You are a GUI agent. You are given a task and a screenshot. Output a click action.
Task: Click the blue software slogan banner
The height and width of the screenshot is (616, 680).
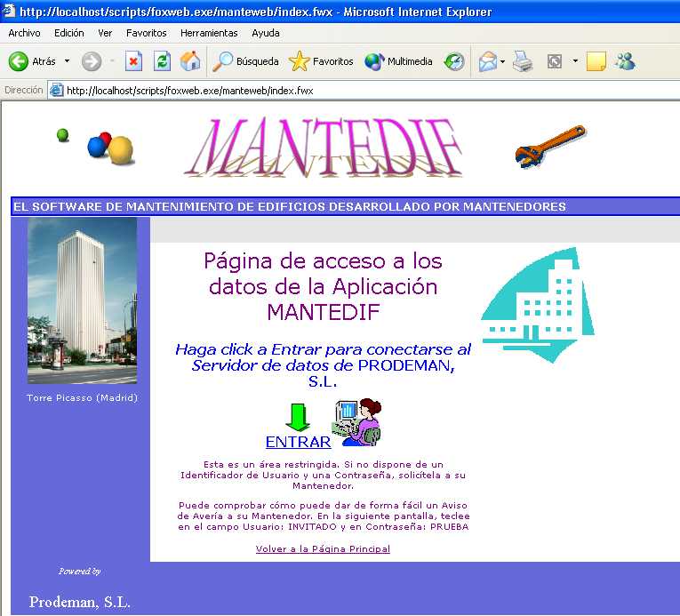tap(346, 206)
